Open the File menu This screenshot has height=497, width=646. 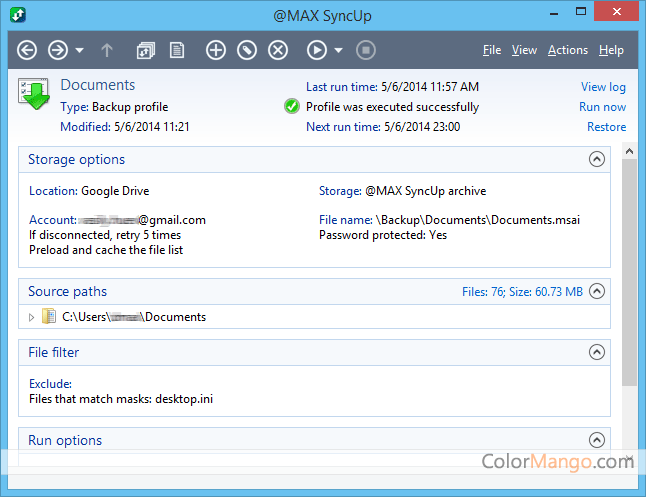click(492, 50)
